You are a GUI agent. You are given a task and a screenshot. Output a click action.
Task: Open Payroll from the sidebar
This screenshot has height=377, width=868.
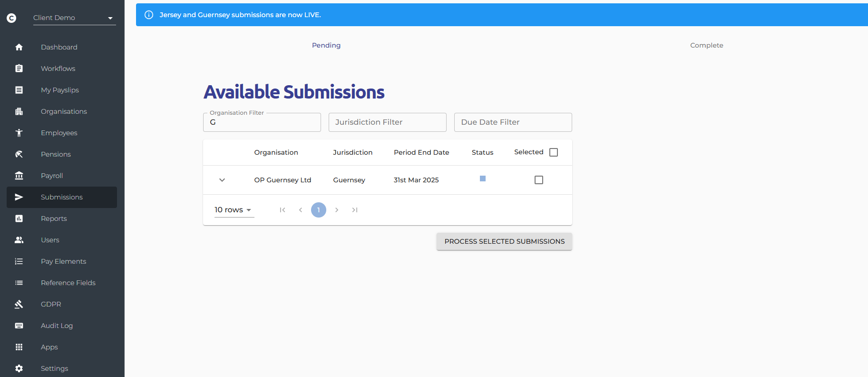point(62,176)
